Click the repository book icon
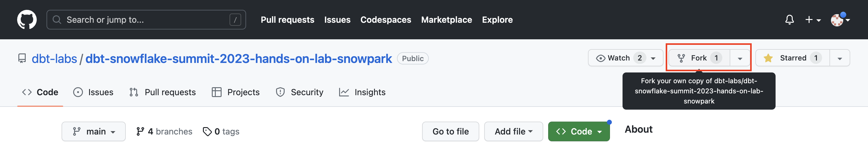Screen dimensions: 868x148 [22, 58]
